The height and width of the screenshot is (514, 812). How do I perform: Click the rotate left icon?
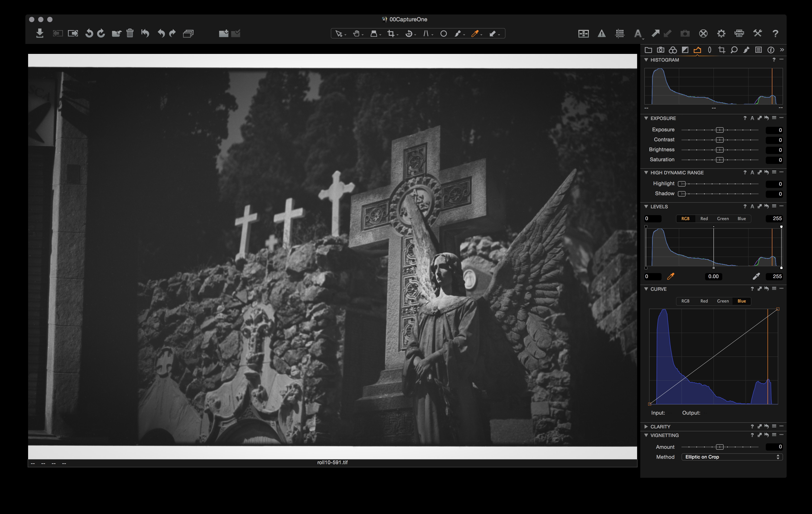click(x=89, y=33)
